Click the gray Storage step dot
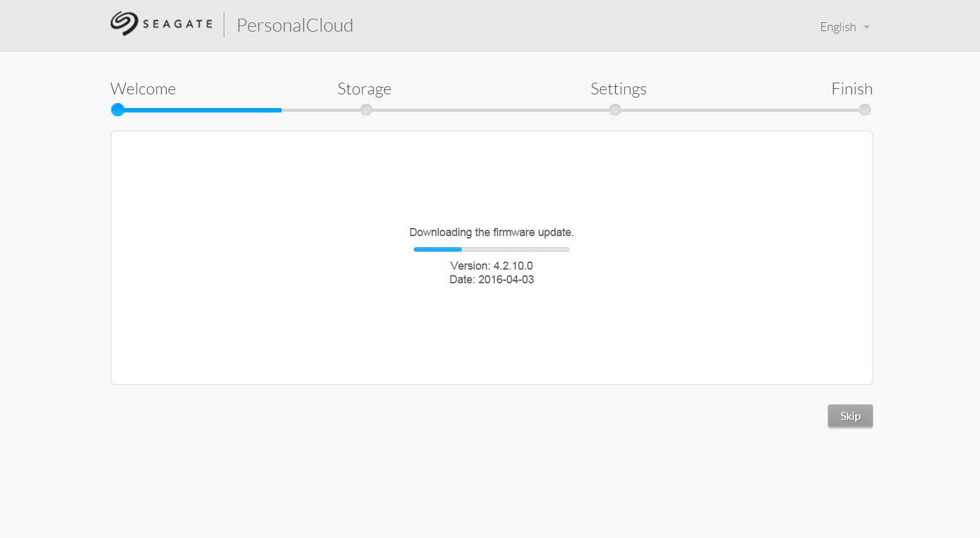Viewport: 980px width, 538px height. (367, 110)
